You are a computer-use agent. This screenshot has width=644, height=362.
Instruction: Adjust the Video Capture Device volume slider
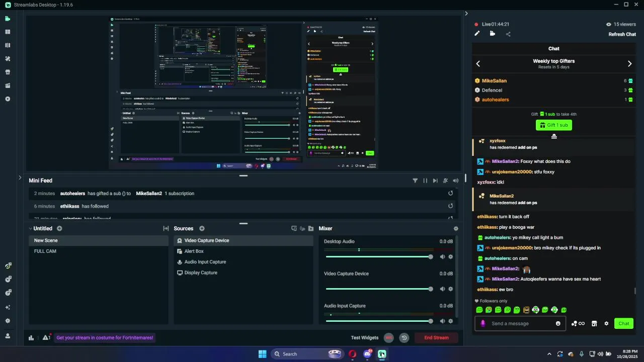pyautogui.click(x=379, y=289)
